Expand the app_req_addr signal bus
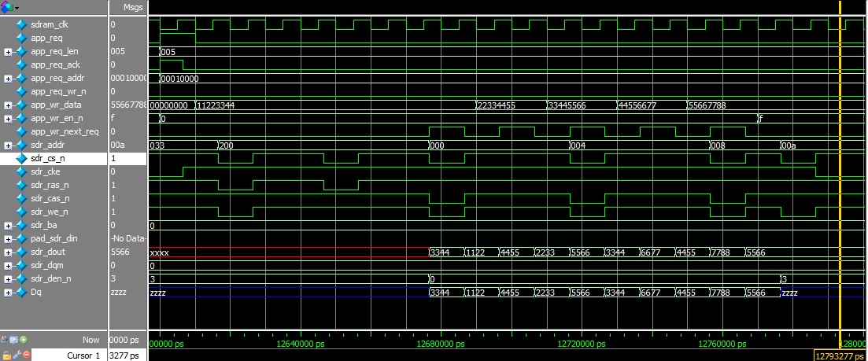Viewport: 868px width, 361px height. click(8, 79)
